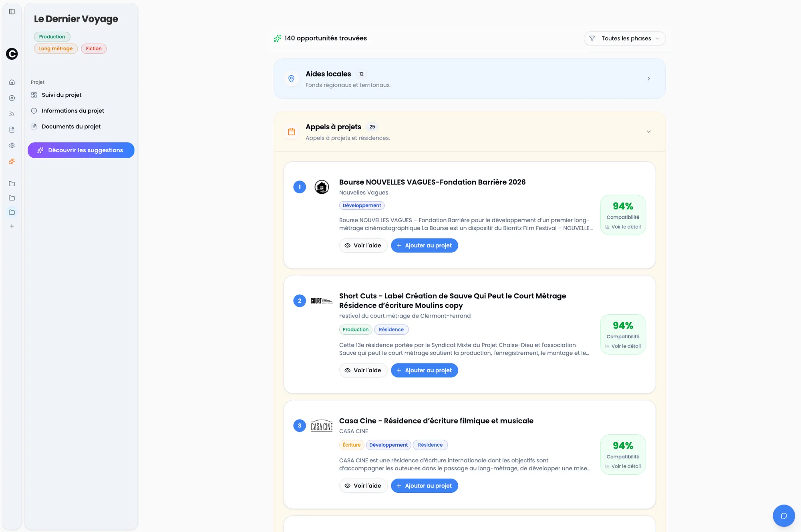Collapse the 'Appels à projets' section

tap(649, 131)
